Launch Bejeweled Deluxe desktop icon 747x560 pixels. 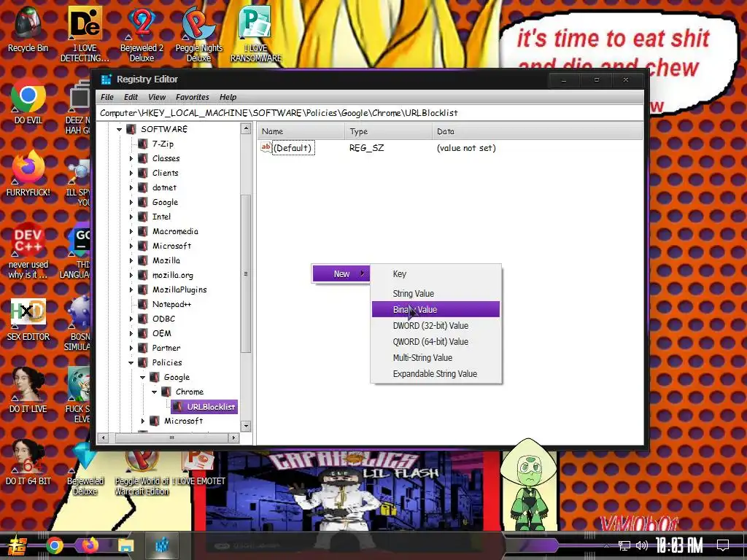click(x=85, y=469)
